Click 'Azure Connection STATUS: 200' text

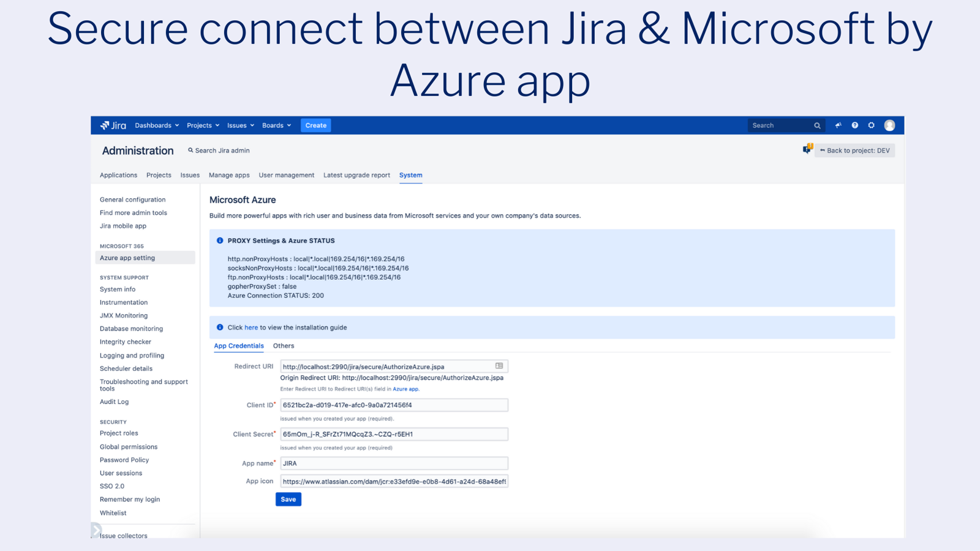pos(276,296)
